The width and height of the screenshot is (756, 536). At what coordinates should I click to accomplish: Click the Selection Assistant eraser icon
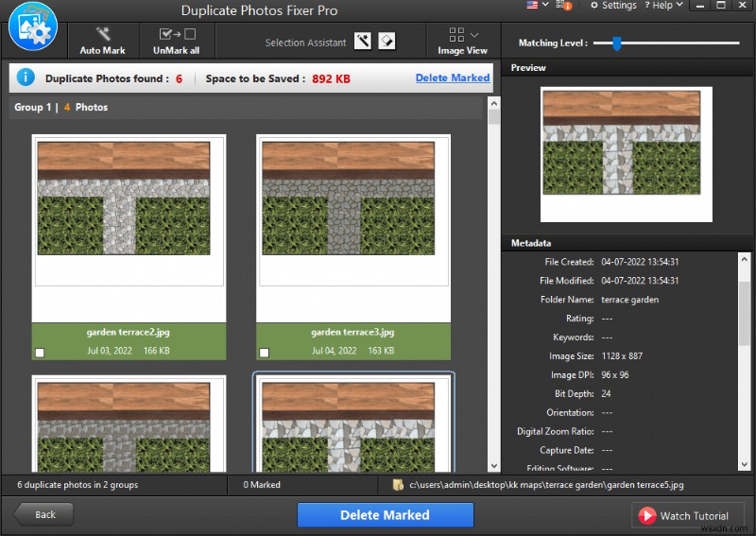click(387, 42)
